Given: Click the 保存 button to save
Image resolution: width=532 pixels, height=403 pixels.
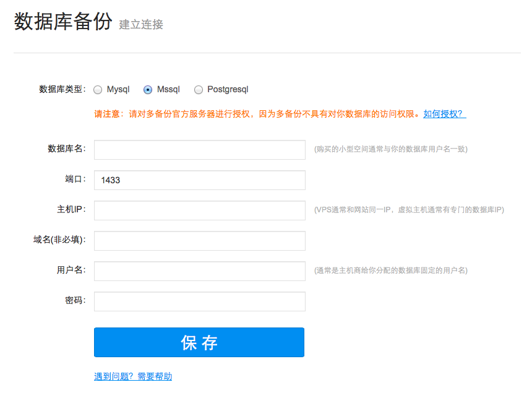Looking at the screenshot, I should 199,342.
